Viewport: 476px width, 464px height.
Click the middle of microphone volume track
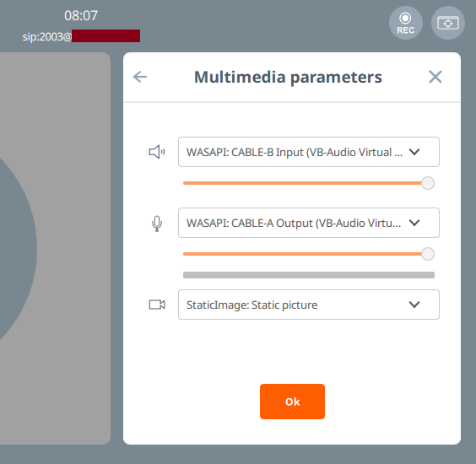(x=308, y=254)
